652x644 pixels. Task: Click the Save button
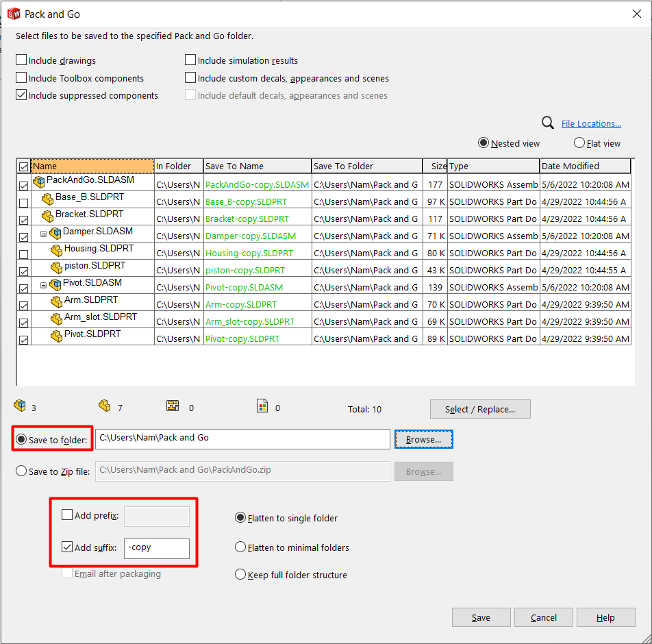[x=481, y=617]
